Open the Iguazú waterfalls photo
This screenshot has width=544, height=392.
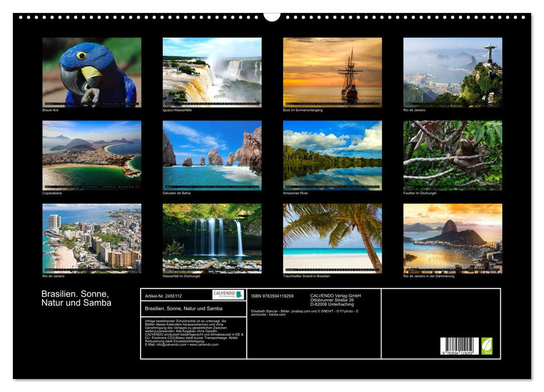212,72
